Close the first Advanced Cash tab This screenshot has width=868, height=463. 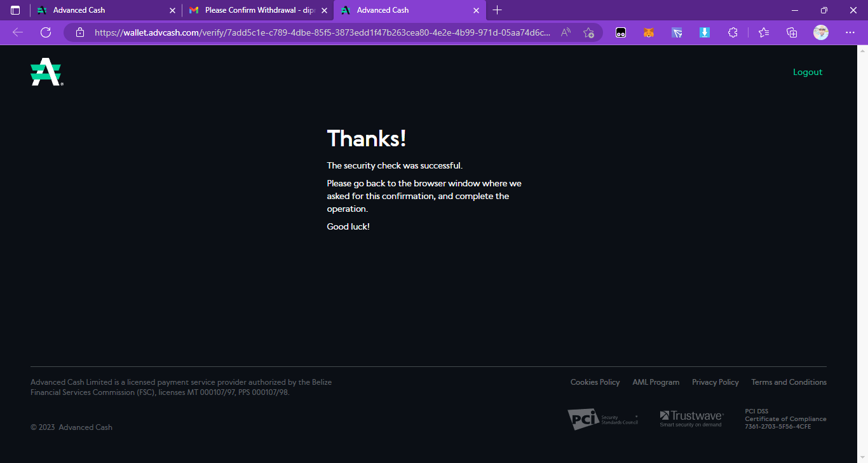172,10
